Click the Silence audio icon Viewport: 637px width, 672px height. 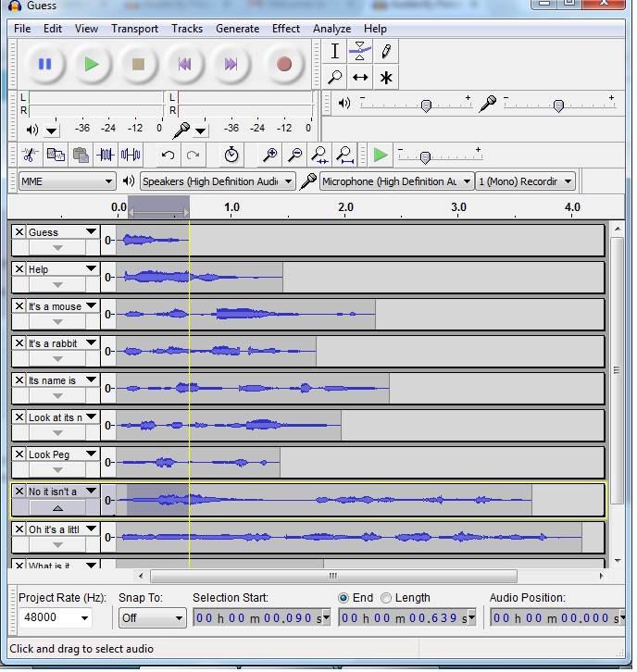[131, 155]
